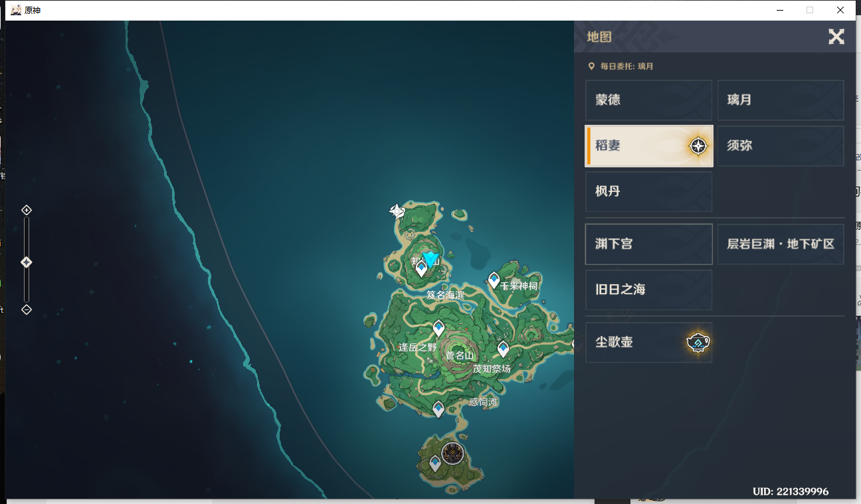Click the 地图 panel title
The width and height of the screenshot is (861, 504).
(599, 37)
